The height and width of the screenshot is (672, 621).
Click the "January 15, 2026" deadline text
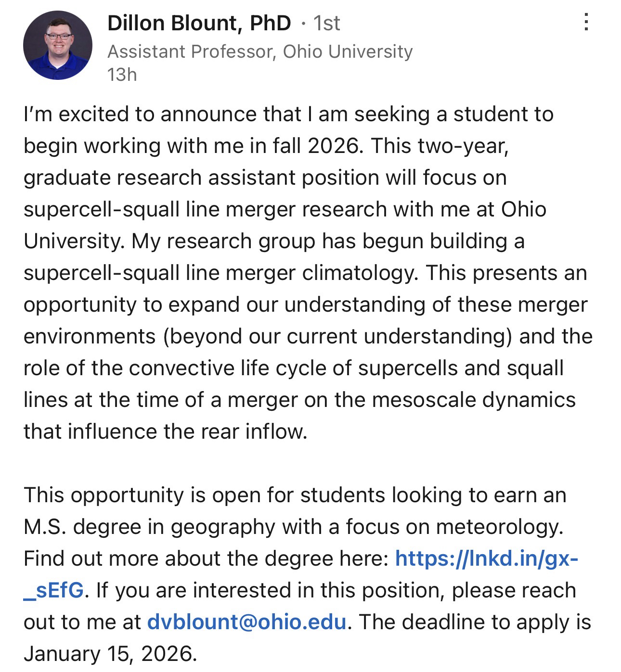coord(110,654)
